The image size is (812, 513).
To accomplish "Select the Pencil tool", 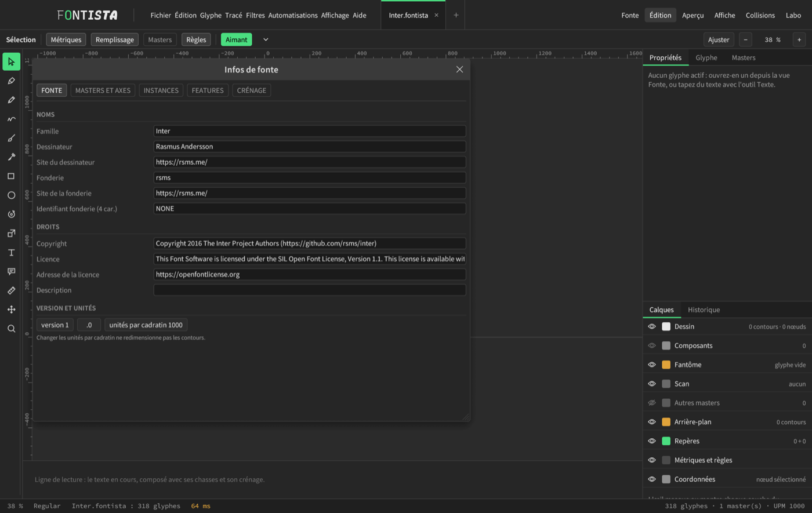I will click(x=11, y=100).
